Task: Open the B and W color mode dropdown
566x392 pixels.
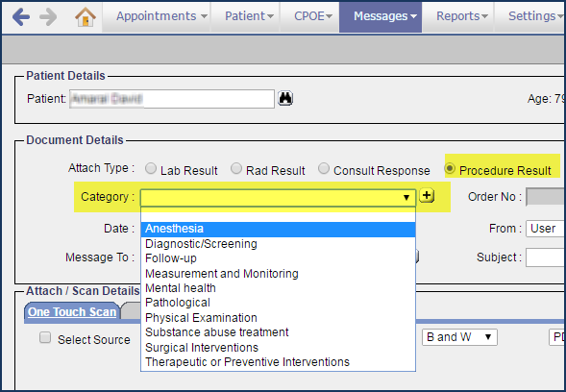Action: click(x=459, y=337)
